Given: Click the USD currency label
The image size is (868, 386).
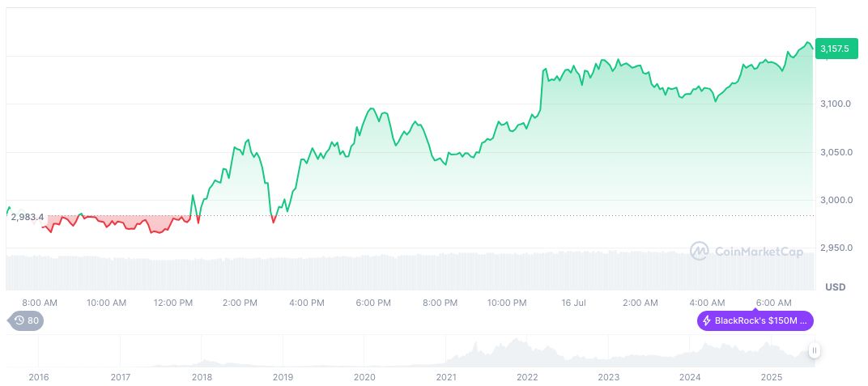Looking at the screenshot, I should [x=835, y=287].
